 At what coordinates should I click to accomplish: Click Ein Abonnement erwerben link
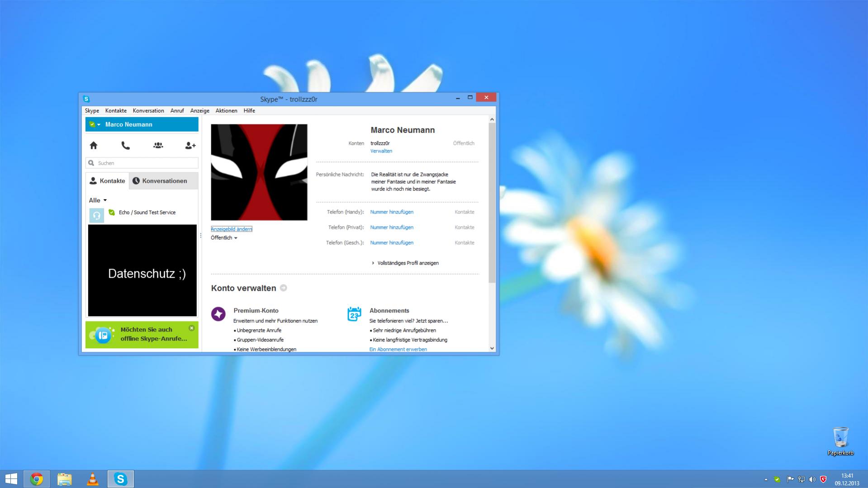(x=398, y=349)
